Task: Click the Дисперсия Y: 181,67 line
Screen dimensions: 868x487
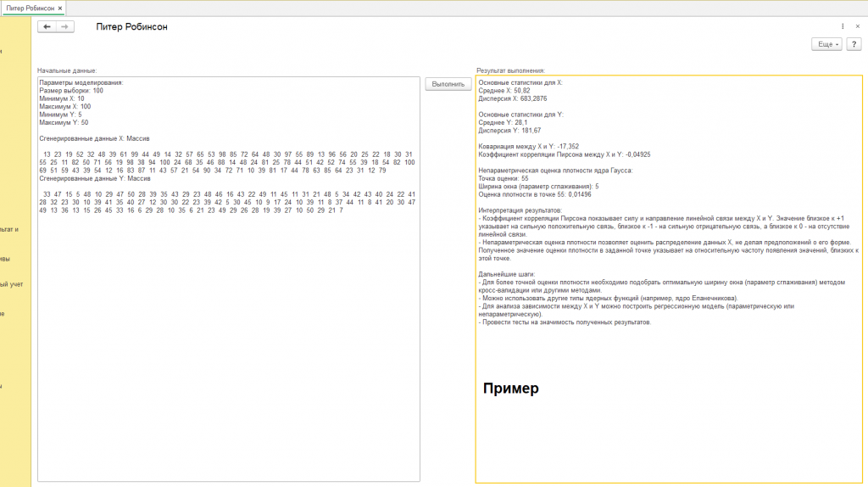Action: coord(509,131)
